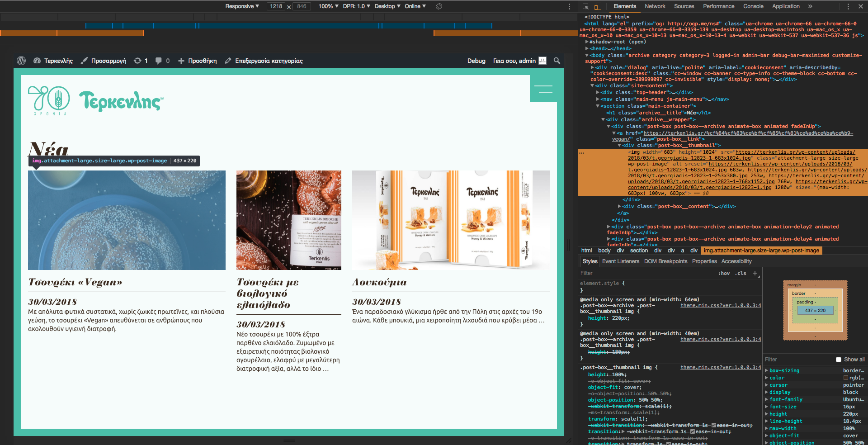Viewport: 868px width, 445px height.
Task: Toggle the .cls classes button
Action: pyautogui.click(x=741, y=273)
